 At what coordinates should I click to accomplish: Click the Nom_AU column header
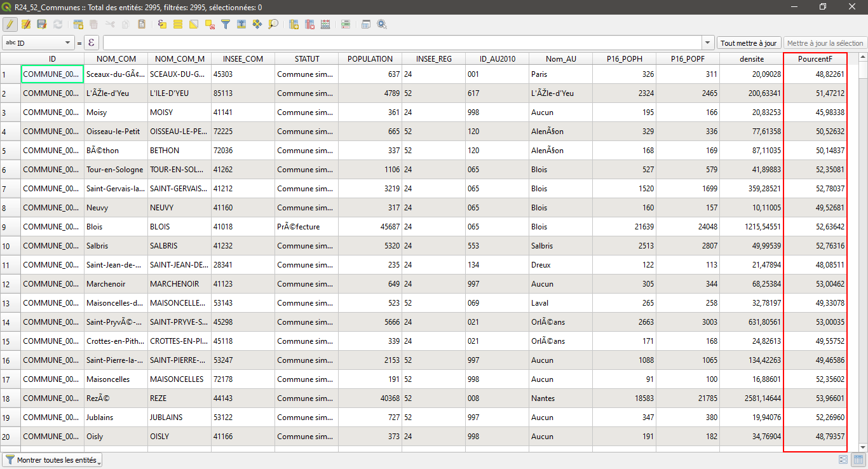coord(560,58)
